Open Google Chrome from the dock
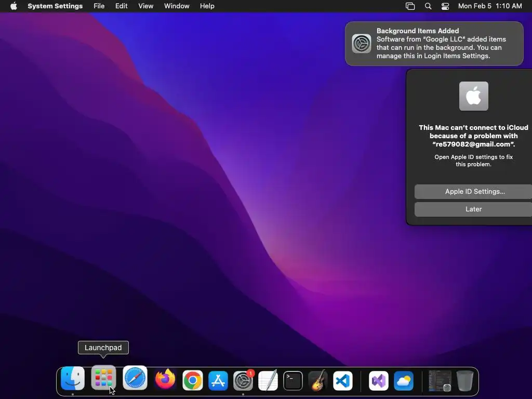Viewport: 532px width, 399px height. point(192,380)
